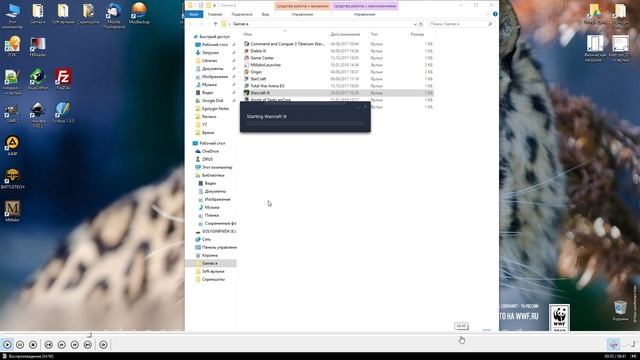Open the Notepad++ desktop shortcut
640x360 pixels.
point(12,82)
